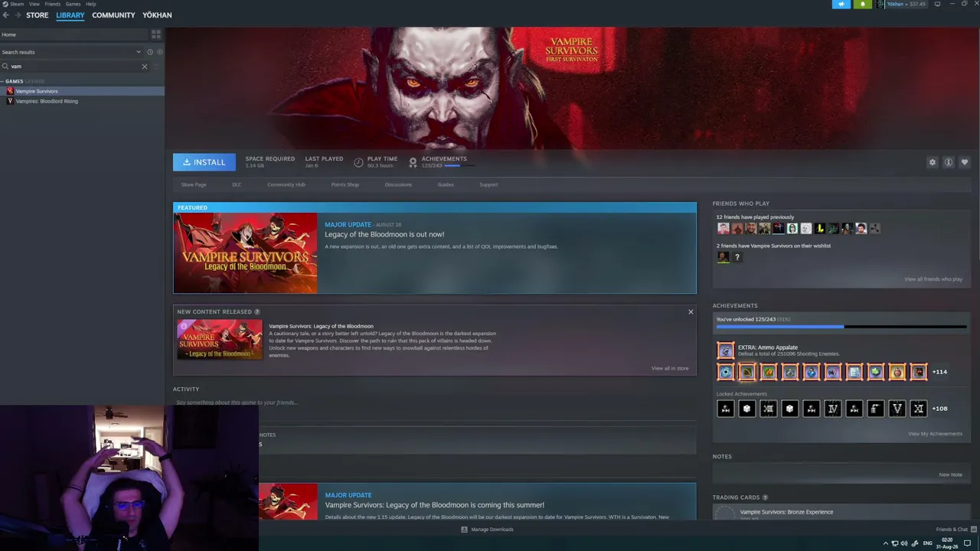Open the Store Page link
Screen dimensions: 980x551
194,184
